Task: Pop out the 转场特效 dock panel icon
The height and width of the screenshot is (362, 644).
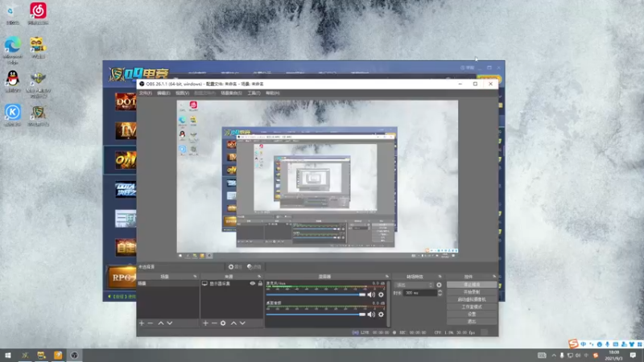Action: point(440,277)
